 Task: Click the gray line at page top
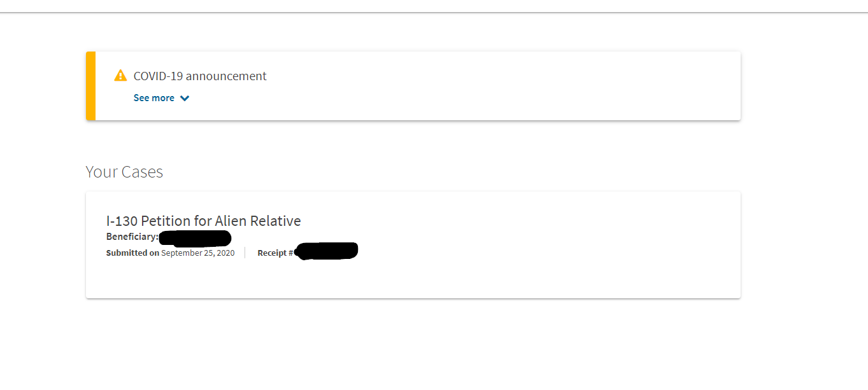[x=434, y=12]
